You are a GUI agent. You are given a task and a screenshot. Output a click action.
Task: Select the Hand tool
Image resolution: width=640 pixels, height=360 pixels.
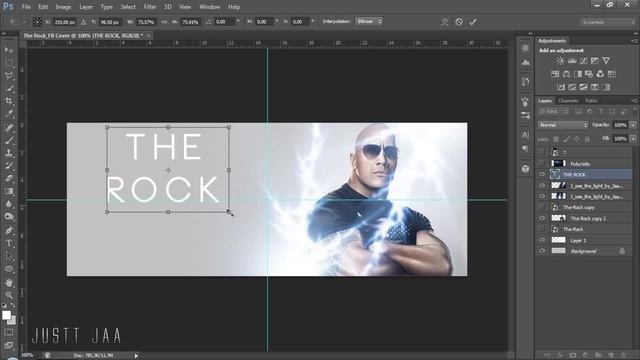9,282
